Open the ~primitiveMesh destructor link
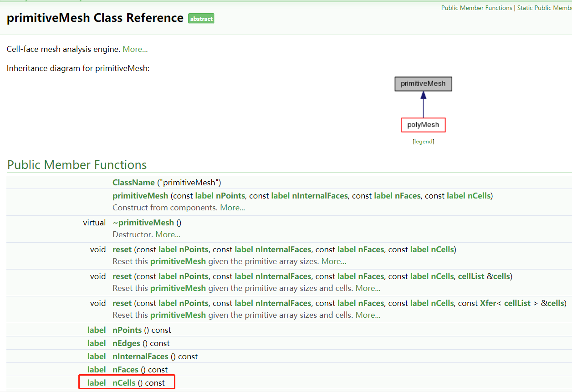This screenshot has width=572, height=392. tap(143, 223)
